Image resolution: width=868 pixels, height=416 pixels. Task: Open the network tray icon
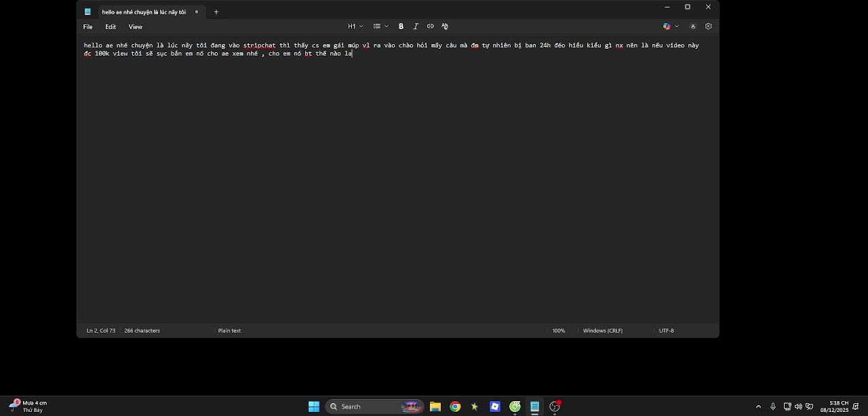[787, 407]
